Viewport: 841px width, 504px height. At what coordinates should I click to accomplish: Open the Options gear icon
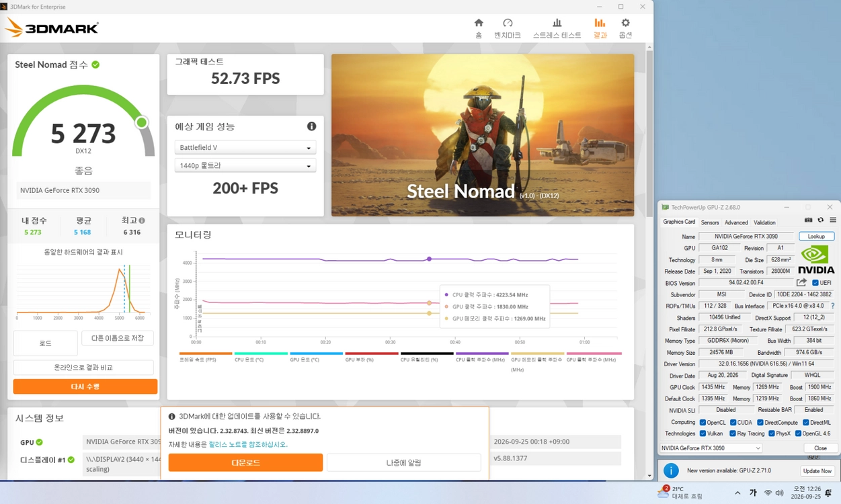625,24
